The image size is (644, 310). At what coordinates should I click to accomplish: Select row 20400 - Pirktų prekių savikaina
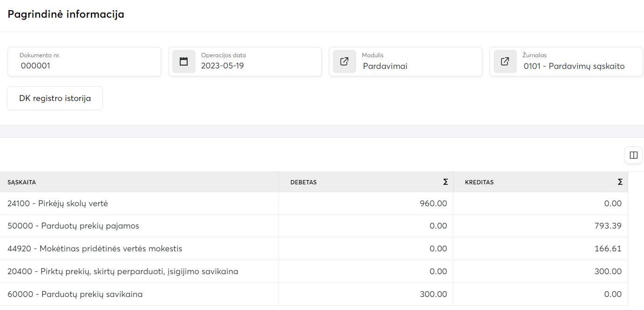click(x=123, y=271)
